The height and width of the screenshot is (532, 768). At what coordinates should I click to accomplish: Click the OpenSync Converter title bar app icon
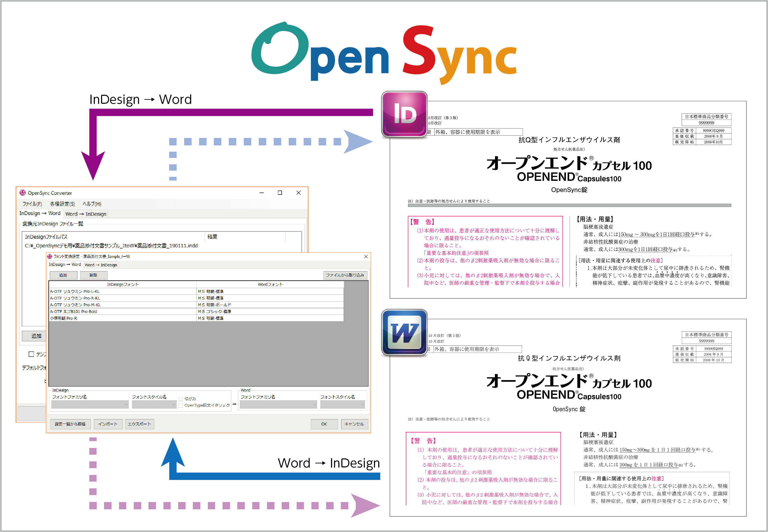23,193
